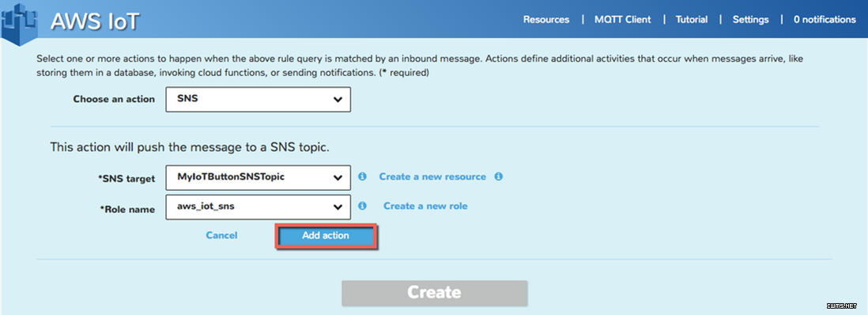Click the Create a new resource link
Viewport: 868px width, 315px height.
(x=432, y=177)
